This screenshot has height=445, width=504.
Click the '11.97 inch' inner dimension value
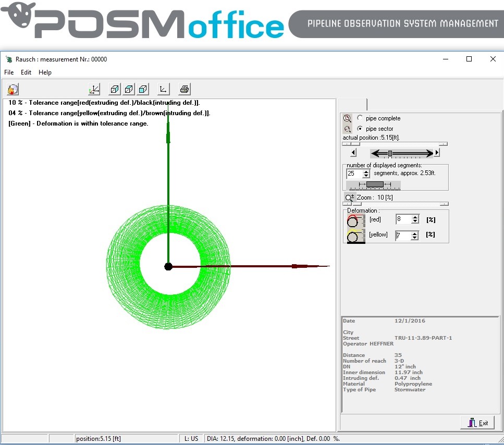pyautogui.click(x=408, y=372)
